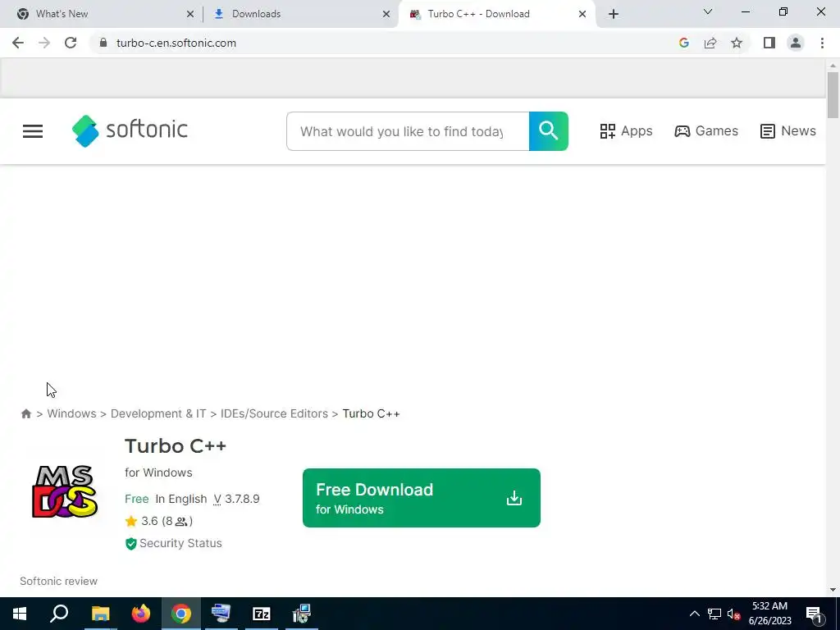Open the tab search dropdown arrow

tap(708, 11)
